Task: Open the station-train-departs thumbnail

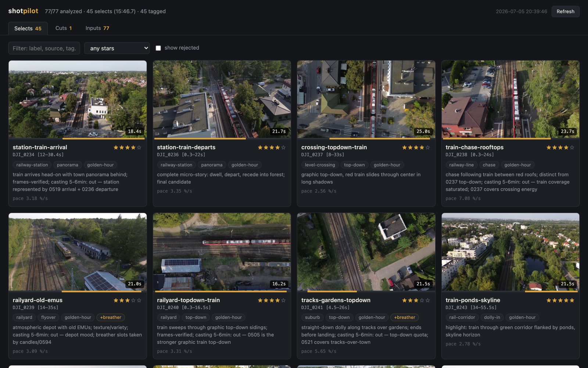Action: [222, 99]
